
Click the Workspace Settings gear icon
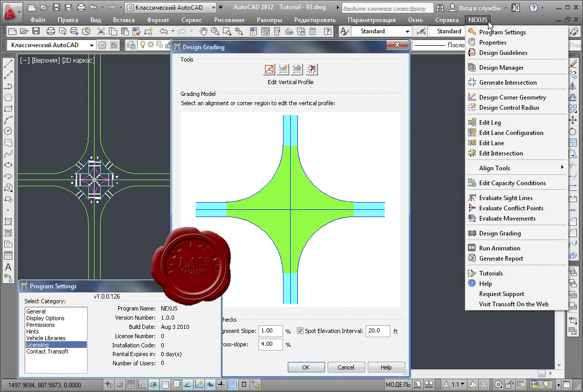click(x=102, y=45)
